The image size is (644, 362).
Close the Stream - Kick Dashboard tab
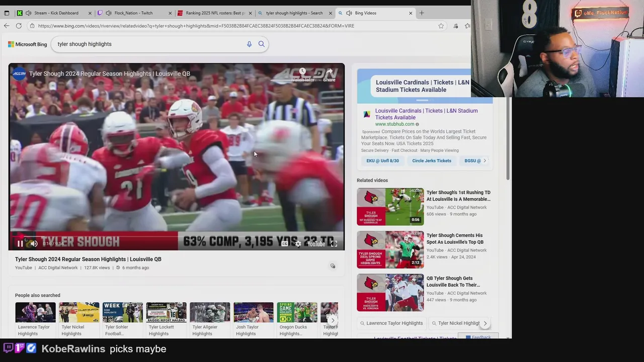click(90, 13)
